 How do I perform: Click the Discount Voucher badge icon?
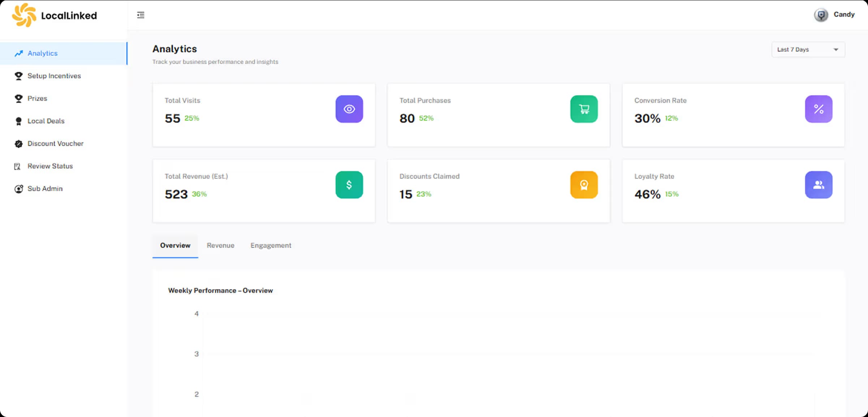point(19,143)
